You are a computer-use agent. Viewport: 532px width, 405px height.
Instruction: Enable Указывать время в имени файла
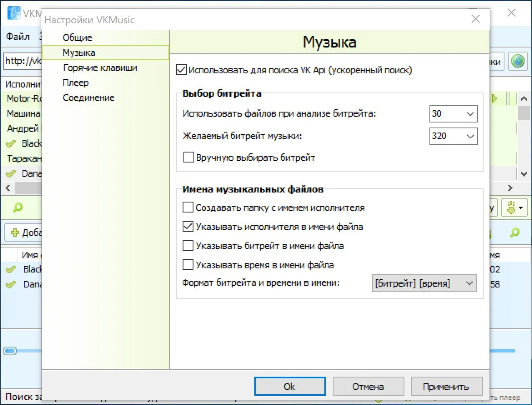(188, 265)
